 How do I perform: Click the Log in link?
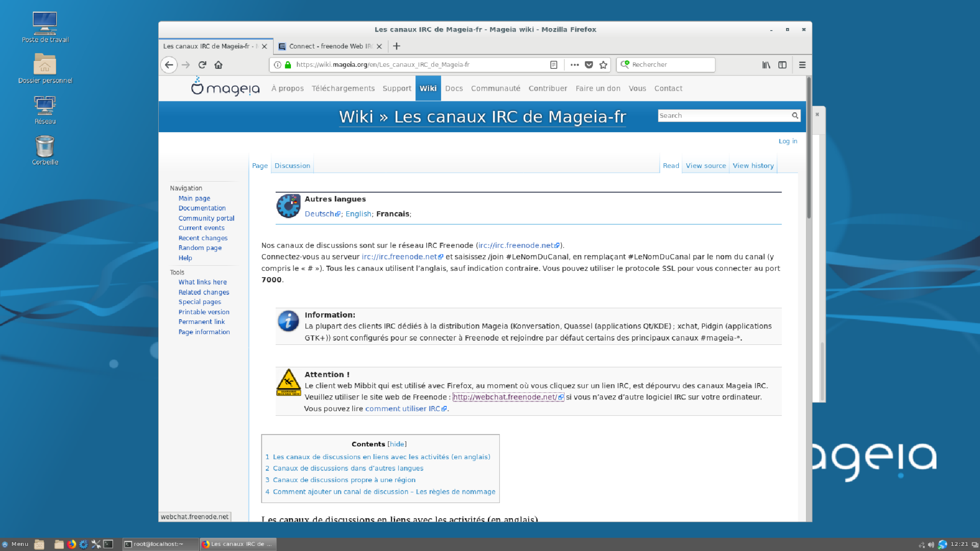(x=788, y=141)
